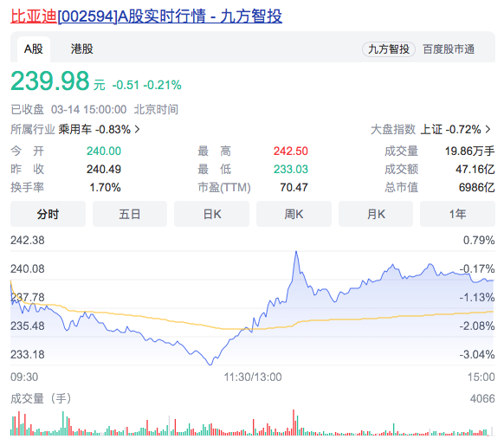Viewport: 504px width, 445px height.
Task: Click the 0.79% axis label
Action: click(x=479, y=241)
